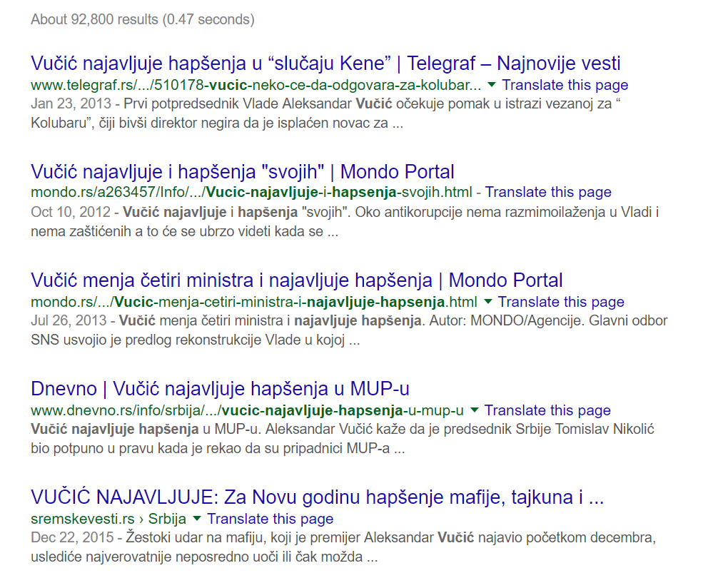Click mondo.rs/a263457 green URL text

251,193
